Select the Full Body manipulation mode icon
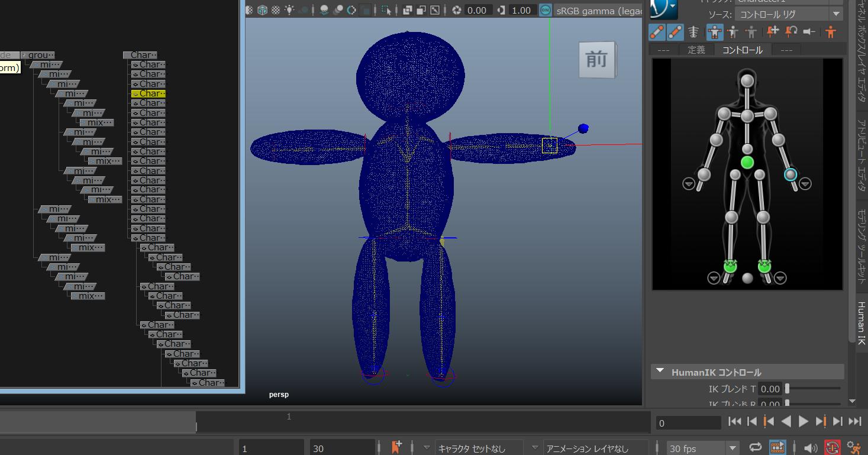The height and width of the screenshot is (455, 868). pyautogui.click(x=714, y=32)
